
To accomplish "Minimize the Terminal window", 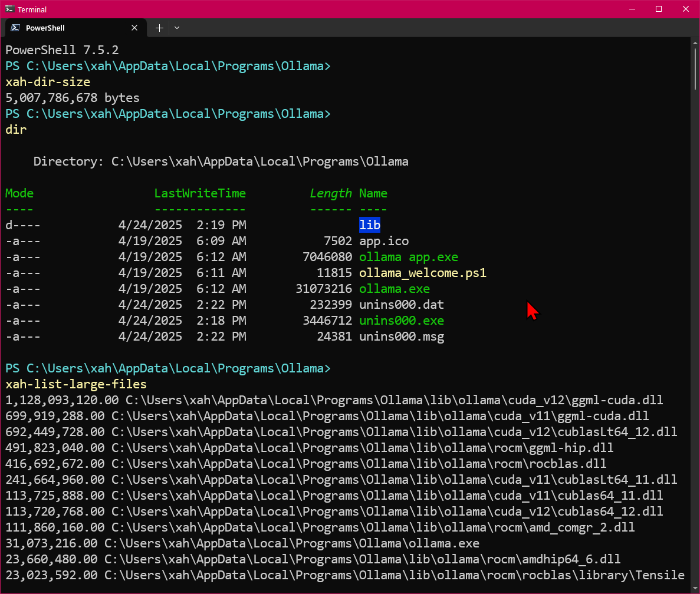I will [x=632, y=9].
